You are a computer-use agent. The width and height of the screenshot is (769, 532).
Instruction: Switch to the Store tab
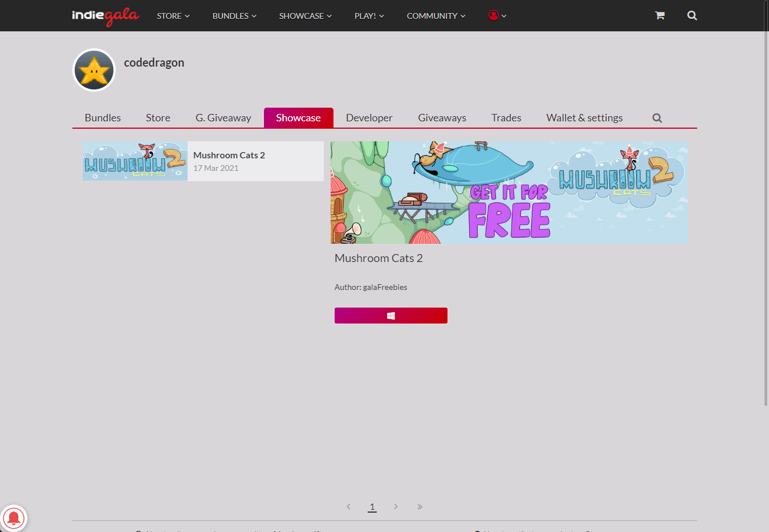pos(158,118)
